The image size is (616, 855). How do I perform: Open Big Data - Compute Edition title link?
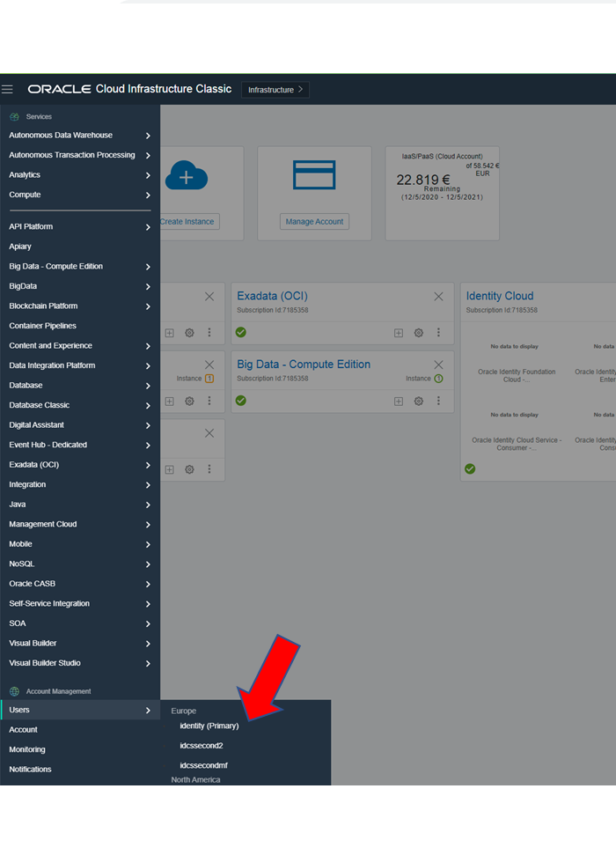click(x=304, y=365)
